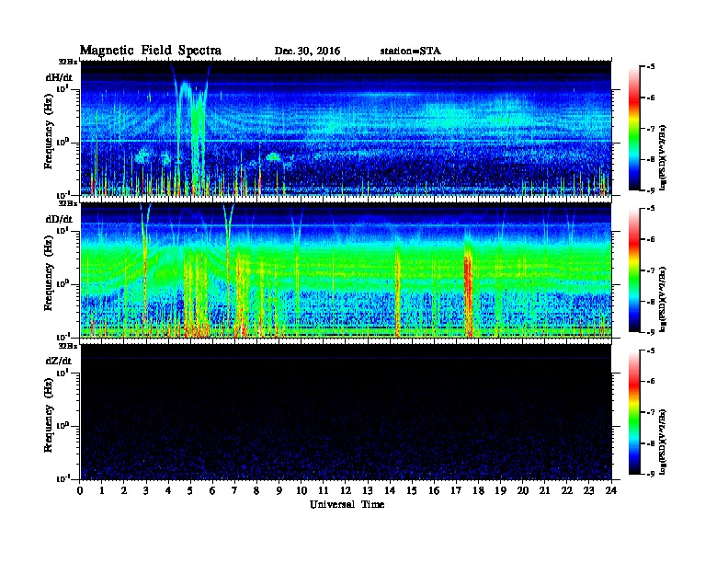This screenshot has height=563, width=728.
Task: Click the dZ/dt spectrogram plot area
Action: point(346,411)
